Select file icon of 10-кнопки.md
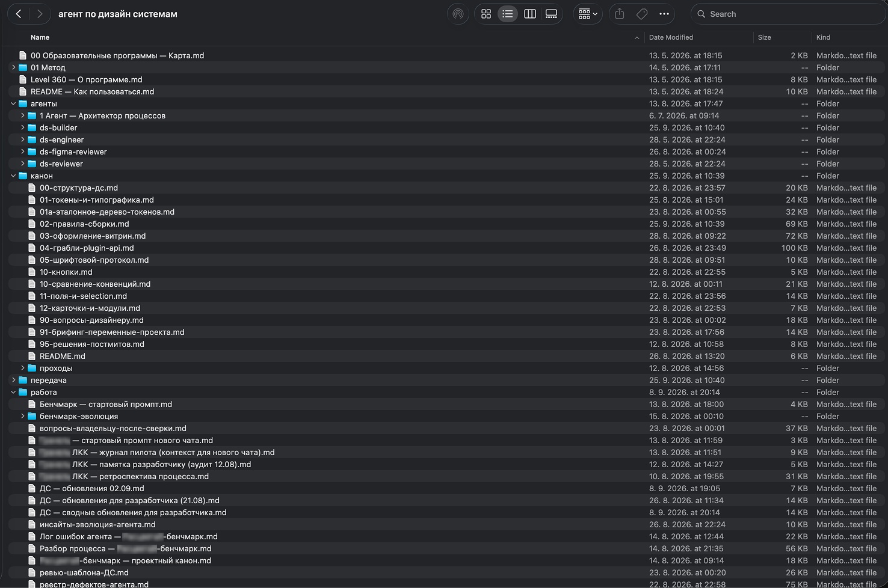888x588 pixels. (x=32, y=272)
